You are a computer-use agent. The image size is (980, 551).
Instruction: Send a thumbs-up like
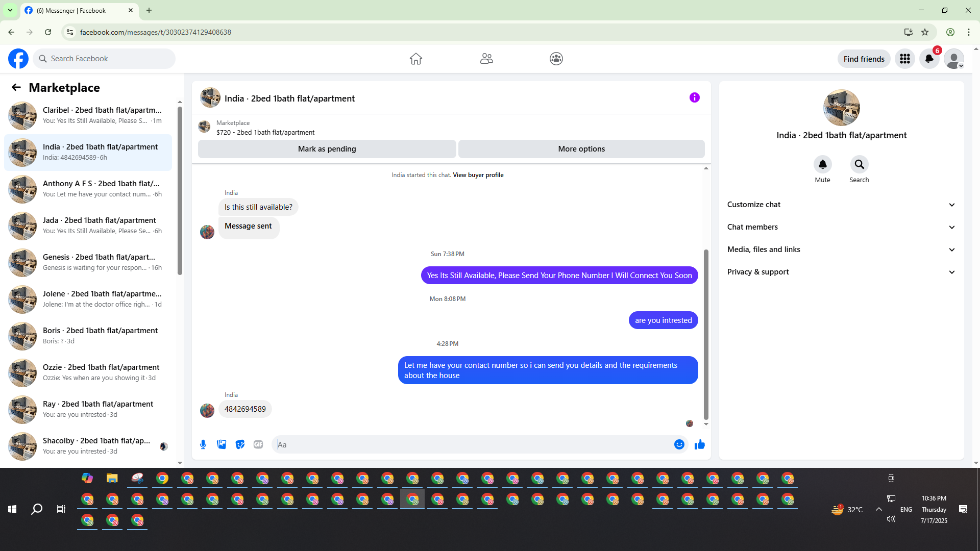coord(700,444)
